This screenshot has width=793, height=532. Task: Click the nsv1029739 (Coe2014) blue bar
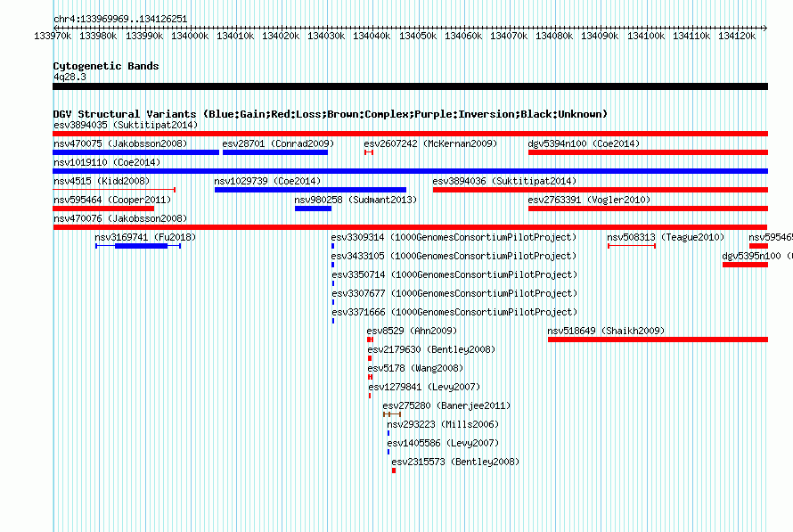tap(310, 190)
